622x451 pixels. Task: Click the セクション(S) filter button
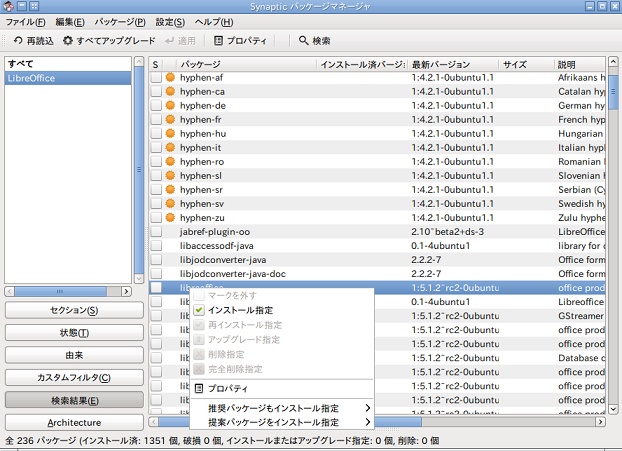pos(74,310)
